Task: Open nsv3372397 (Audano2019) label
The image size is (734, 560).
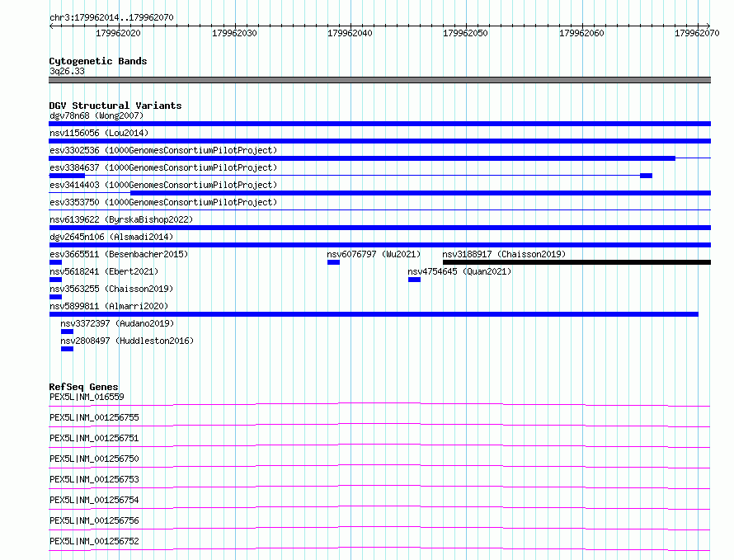Action: tap(117, 323)
